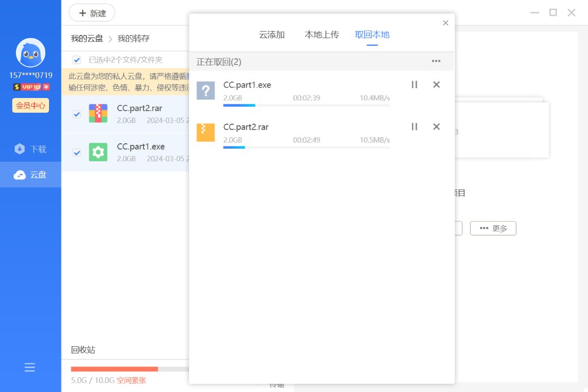
Task: Open the hamburger menu in sidebar
Action: [x=30, y=367]
